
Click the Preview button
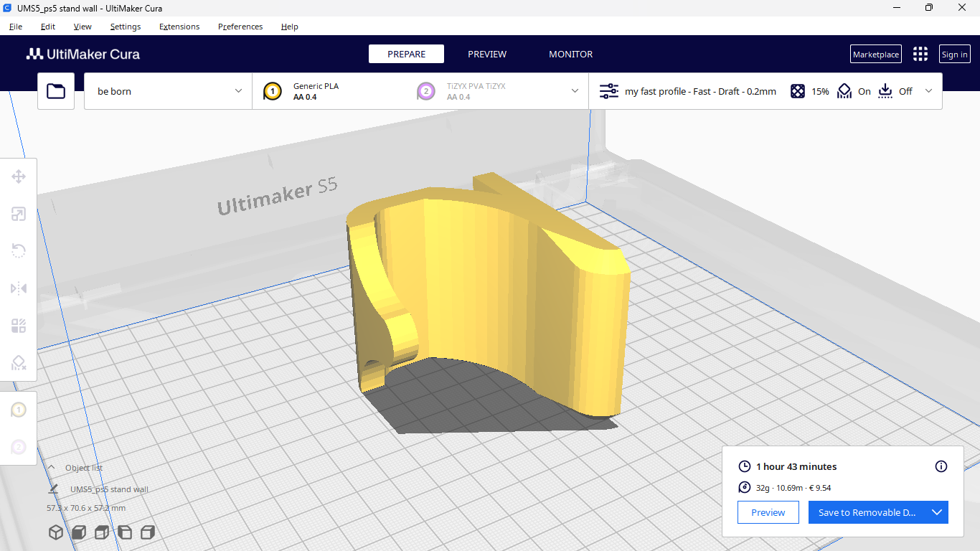click(x=768, y=512)
